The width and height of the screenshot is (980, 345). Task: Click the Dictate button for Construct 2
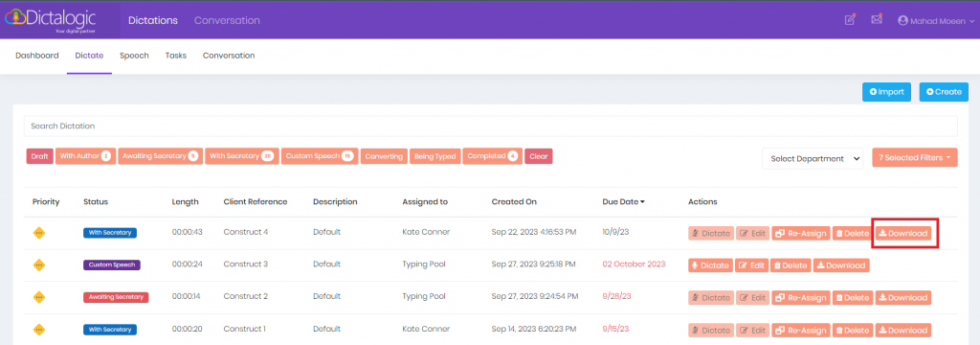[711, 298]
